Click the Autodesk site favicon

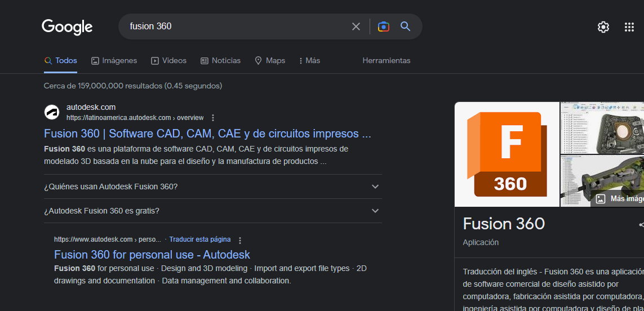(x=52, y=112)
